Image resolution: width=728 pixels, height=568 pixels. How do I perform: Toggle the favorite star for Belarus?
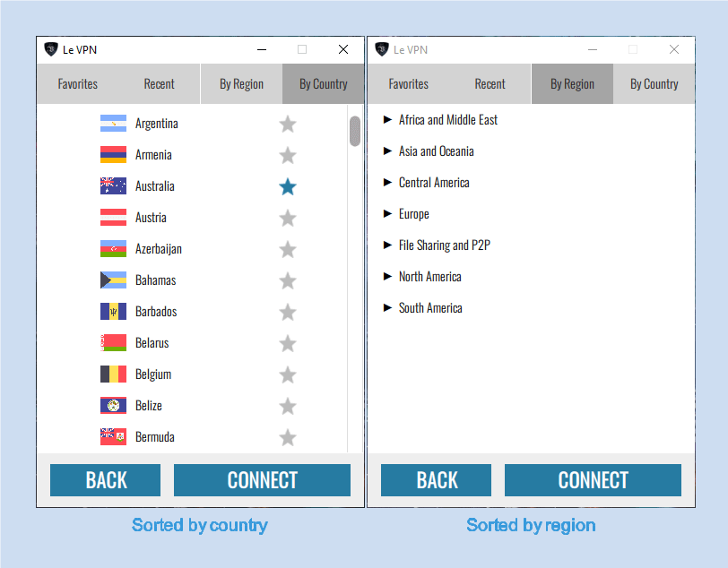pyautogui.click(x=287, y=343)
